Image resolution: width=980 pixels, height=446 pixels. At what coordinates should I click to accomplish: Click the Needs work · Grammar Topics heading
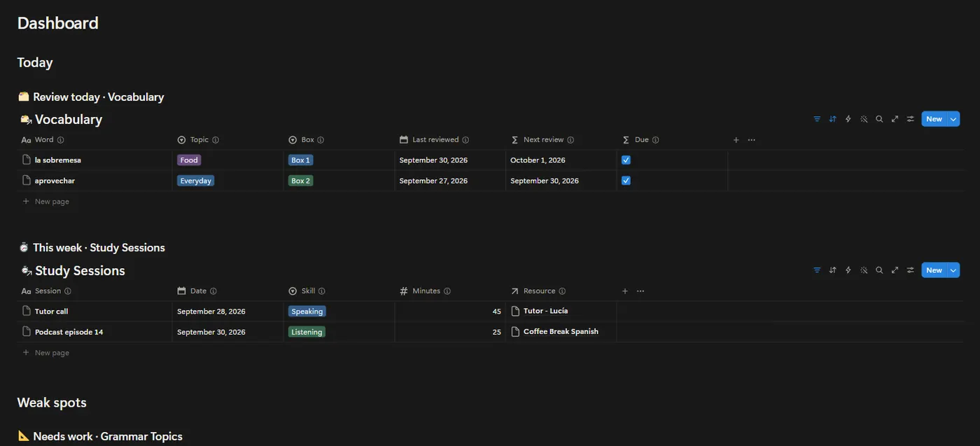[108, 436]
